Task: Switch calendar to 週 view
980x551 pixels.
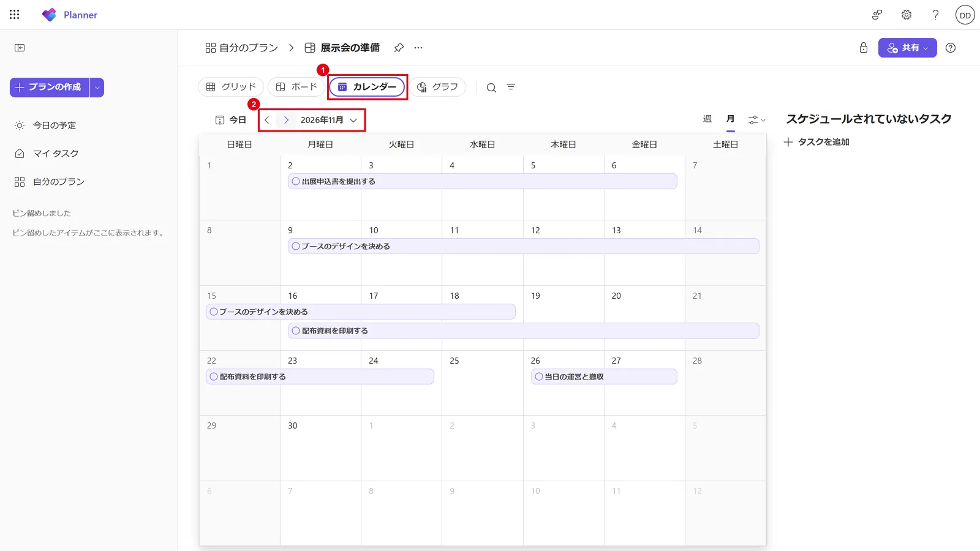Action: pos(707,119)
